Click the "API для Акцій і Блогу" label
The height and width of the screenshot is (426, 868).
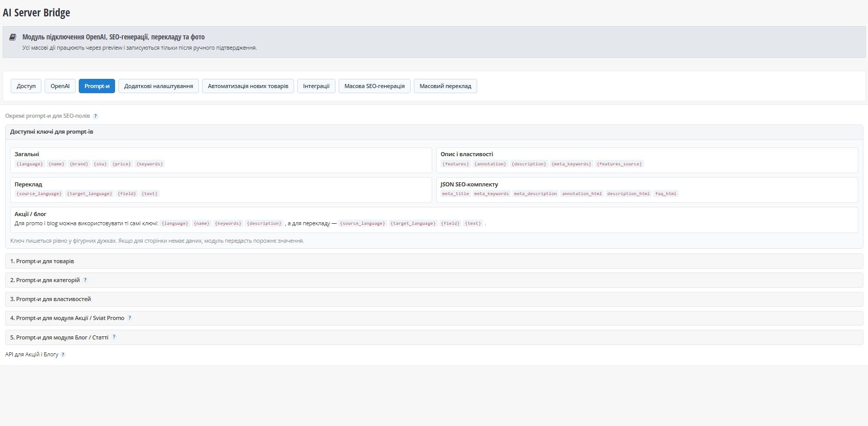coord(32,354)
